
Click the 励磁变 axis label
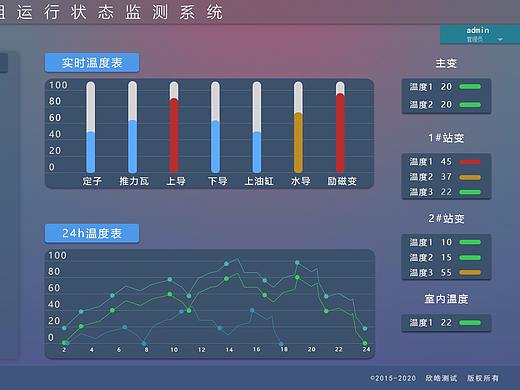[x=342, y=181]
